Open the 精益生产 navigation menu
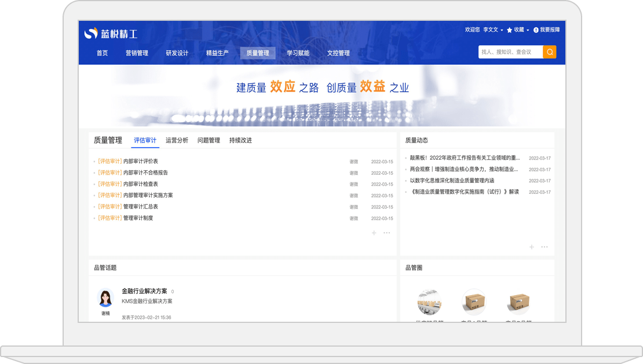Screen dimensions: 643x364 (217, 53)
